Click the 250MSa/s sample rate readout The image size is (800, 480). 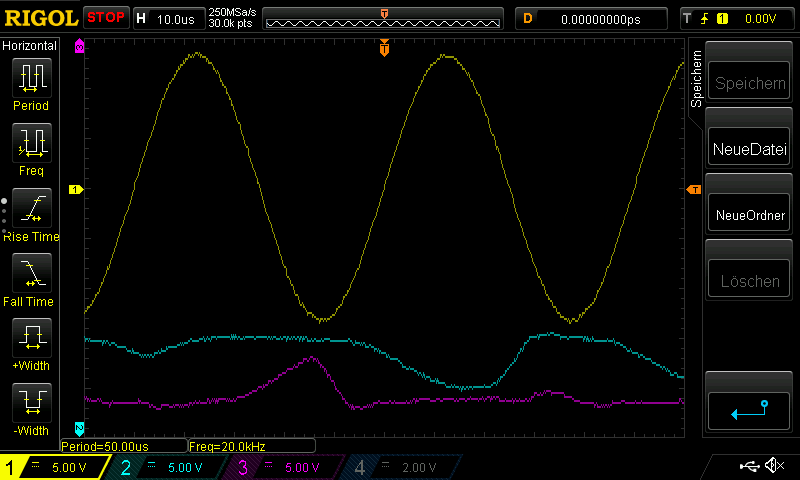tap(232, 12)
